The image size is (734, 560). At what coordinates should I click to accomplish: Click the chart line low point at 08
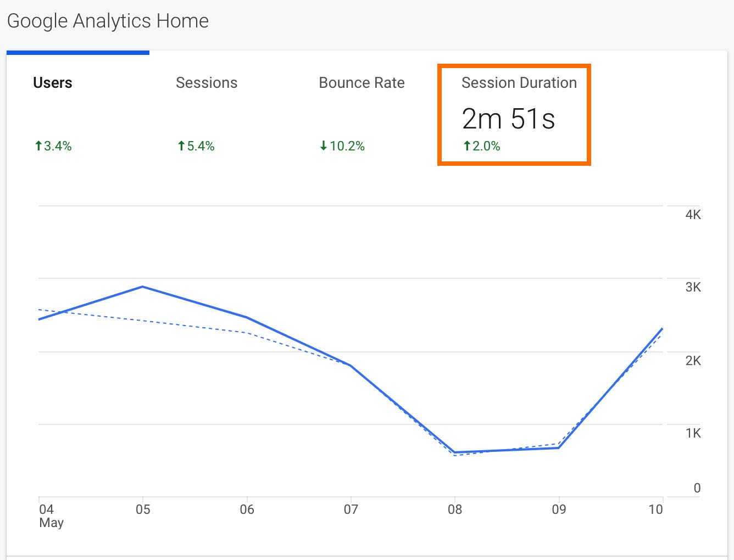tap(455, 452)
